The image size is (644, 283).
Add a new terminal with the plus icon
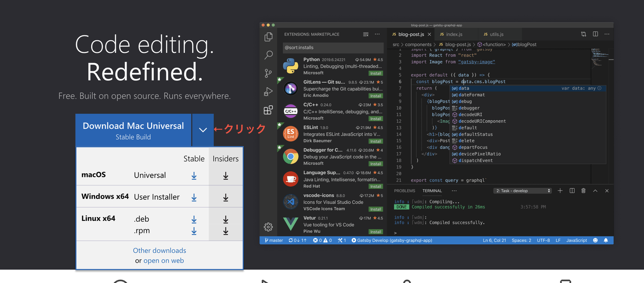(560, 191)
